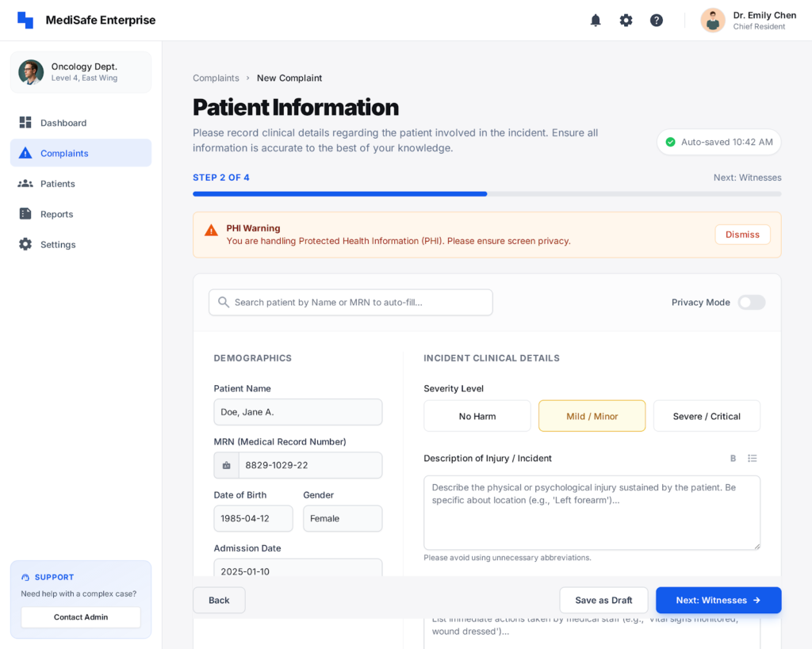The height and width of the screenshot is (649, 812).
Task: Select Severe / Critical severity level
Action: [x=706, y=416]
